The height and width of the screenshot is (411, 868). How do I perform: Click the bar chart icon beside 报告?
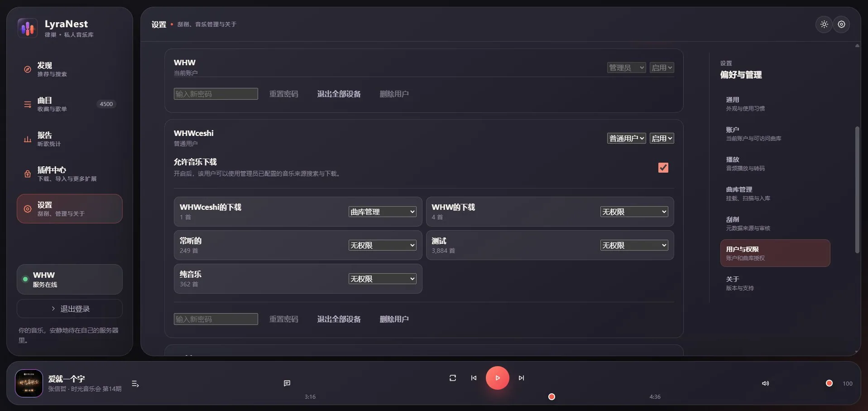pyautogui.click(x=28, y=139)
